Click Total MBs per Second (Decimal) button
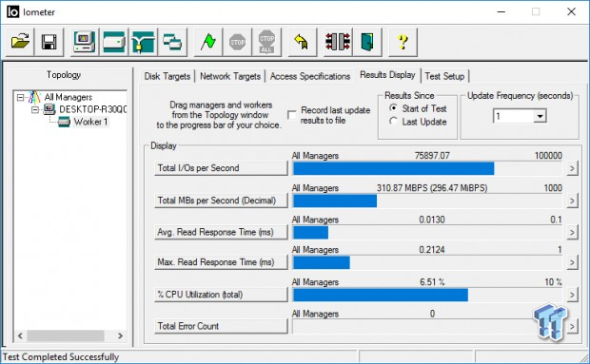The height and width of the screenshot is (364, 590). pyautogui.click(x=221, y=201)
